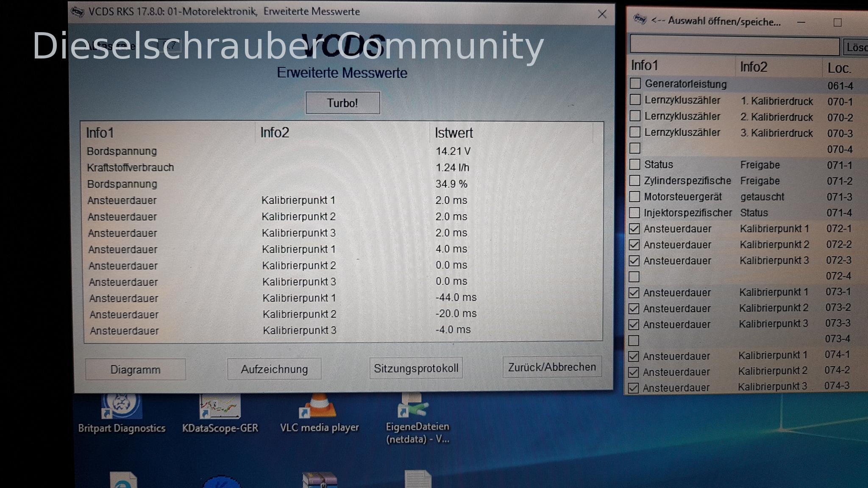Click Zurück/Abbrechen to go back
Image resolution: width=868 pixels, height=488 pixels.
pos(552,367)
